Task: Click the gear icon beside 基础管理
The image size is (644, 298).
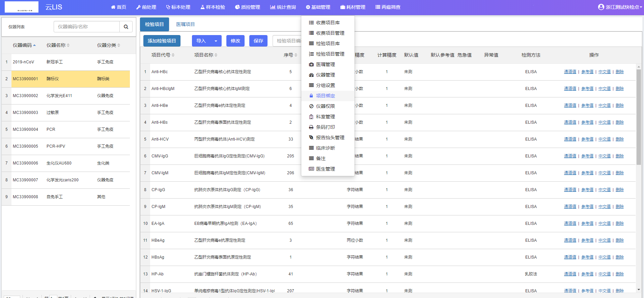Action: 308,7
